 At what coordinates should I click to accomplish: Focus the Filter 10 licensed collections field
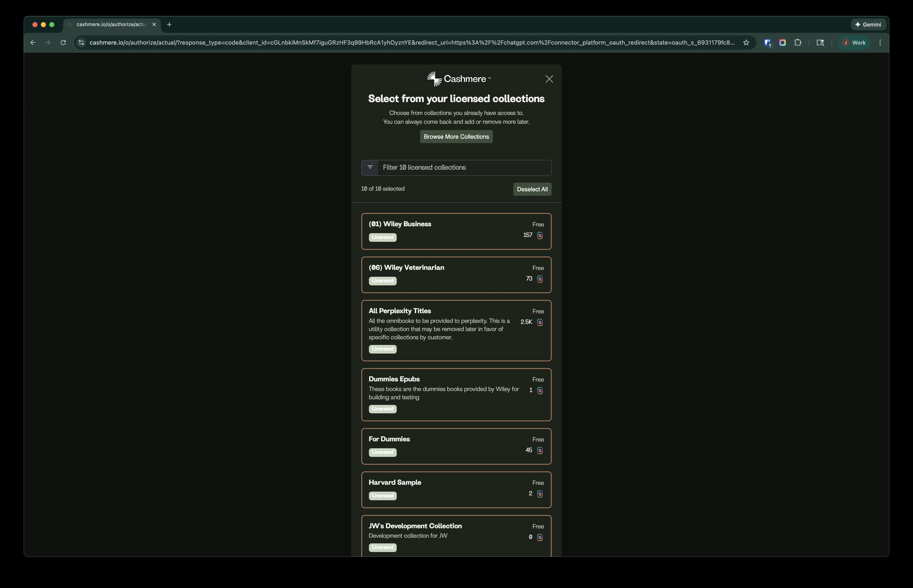[464, 168]
